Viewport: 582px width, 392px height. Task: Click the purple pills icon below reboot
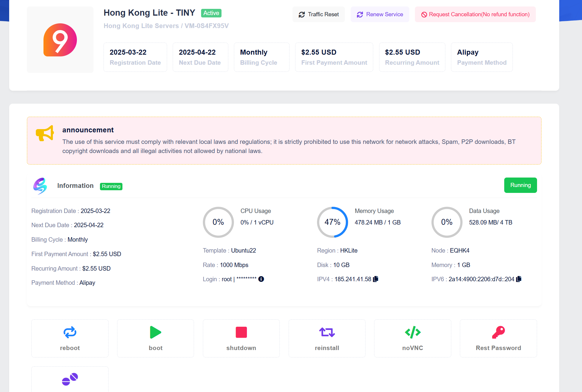click(x=70, y=380)
